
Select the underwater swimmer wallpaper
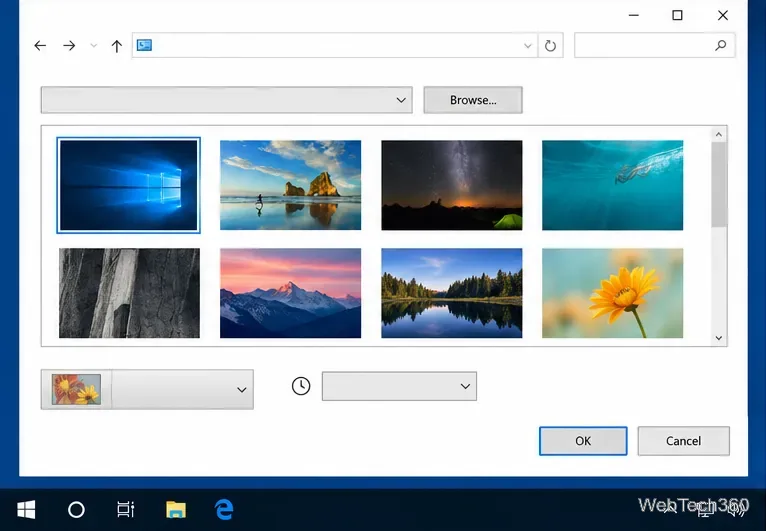pyautogui.click(x=613, y=185)
